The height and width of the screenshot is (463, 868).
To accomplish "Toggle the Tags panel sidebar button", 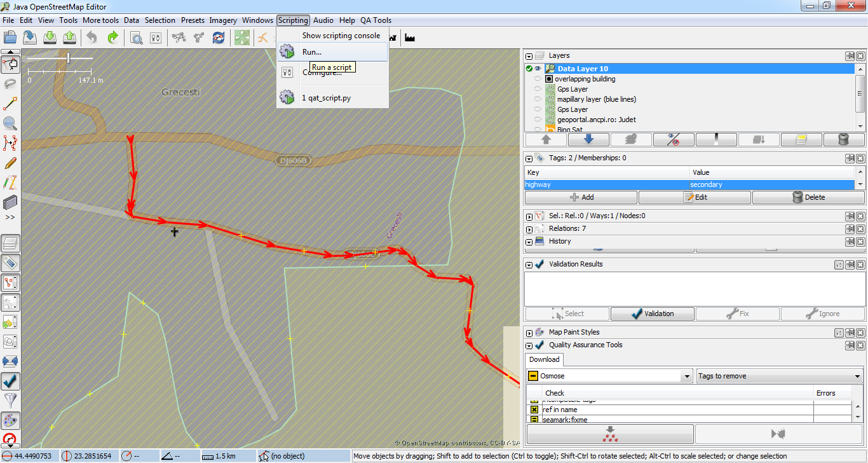I will (11, 263).
